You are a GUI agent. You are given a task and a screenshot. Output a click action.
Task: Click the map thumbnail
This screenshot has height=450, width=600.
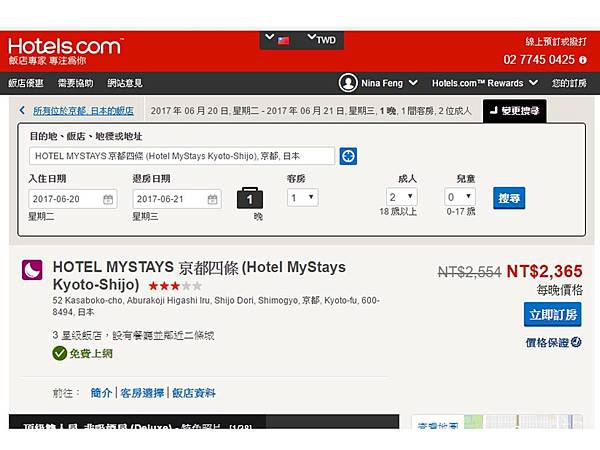(497, 422)
